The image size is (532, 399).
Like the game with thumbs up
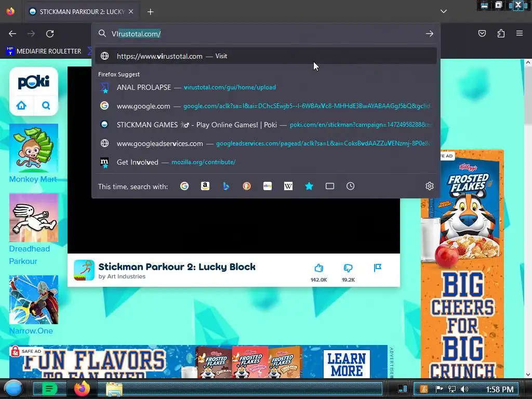click(x=318, y=268)
